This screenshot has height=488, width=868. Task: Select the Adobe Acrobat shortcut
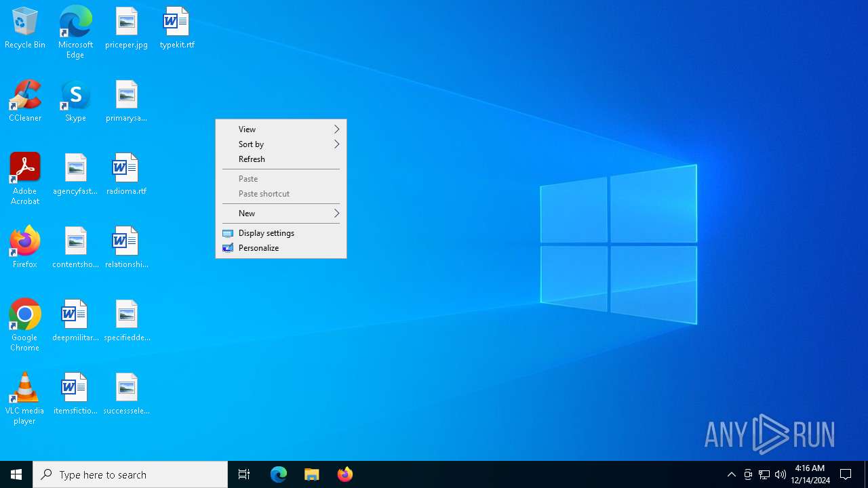pyautogui.click(x=25, y=179)
